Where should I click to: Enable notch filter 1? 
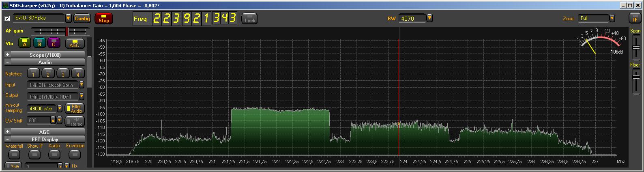pyautogui.click(x=33, y=73)
